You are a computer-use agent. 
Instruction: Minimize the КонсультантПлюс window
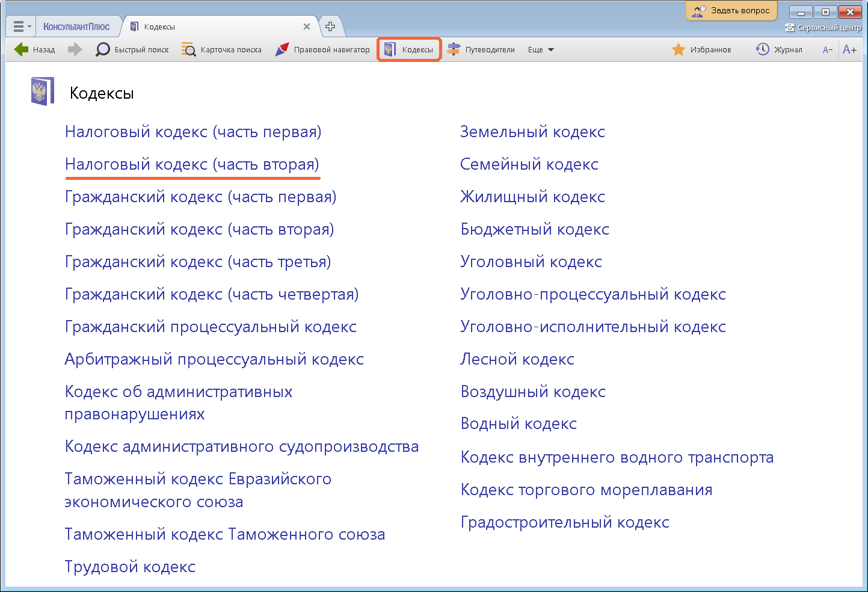pos(801,11)
